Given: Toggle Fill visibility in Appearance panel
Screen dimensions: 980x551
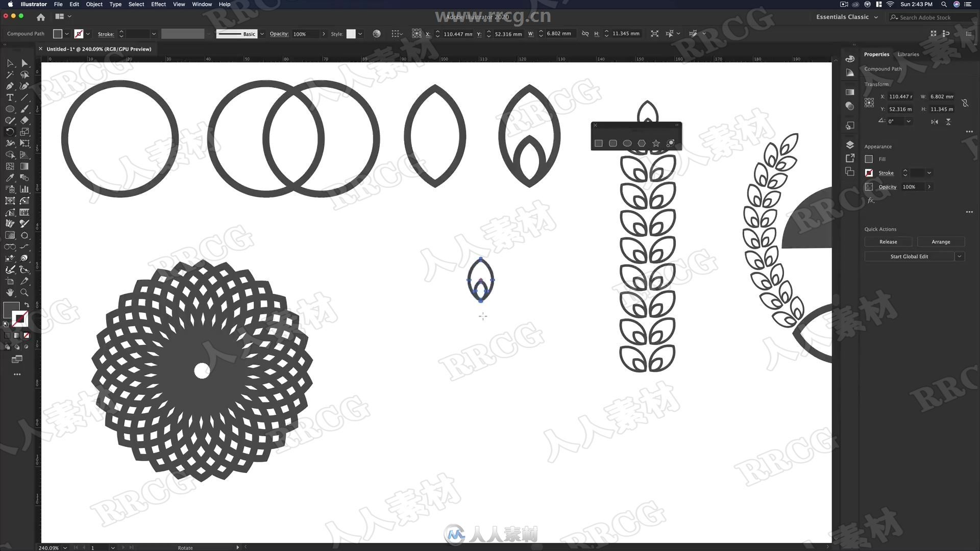Looking at the screenshot, I should [868, 159].
